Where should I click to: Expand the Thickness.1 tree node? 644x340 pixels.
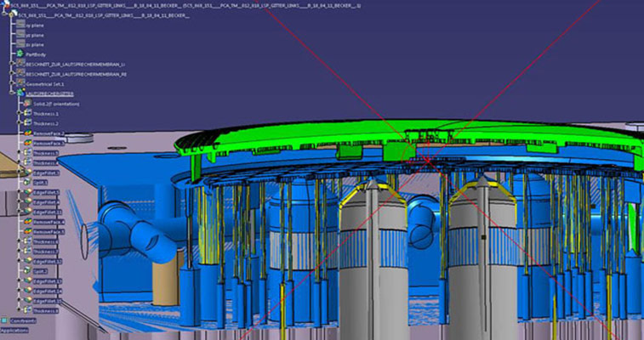coord(19,113)
